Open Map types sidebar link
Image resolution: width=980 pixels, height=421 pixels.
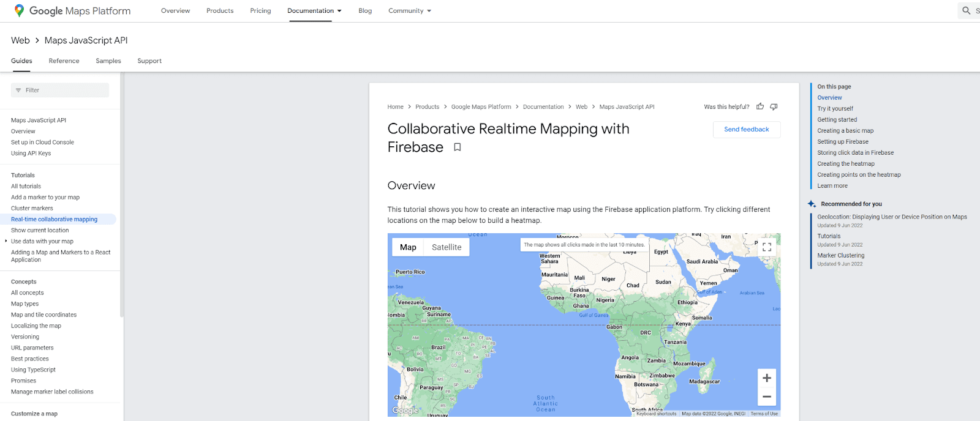(x=24, y=304)
